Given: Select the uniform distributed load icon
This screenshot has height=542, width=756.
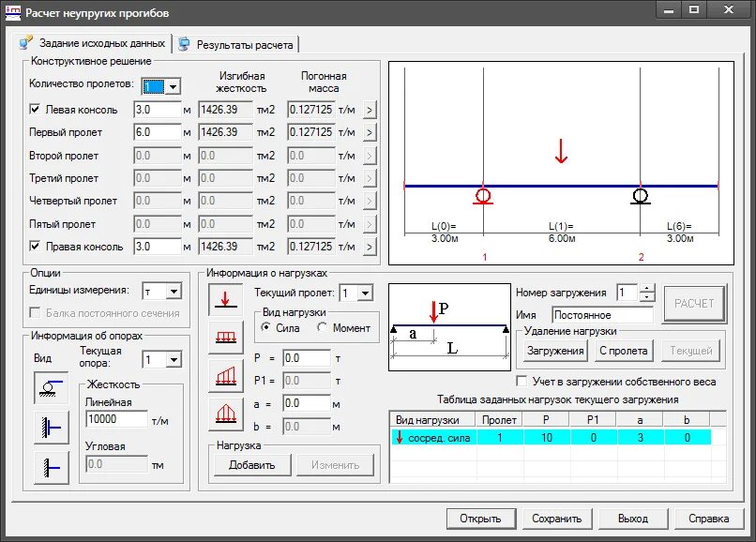Looking at the screenshot, I should (x=226, y=336).
